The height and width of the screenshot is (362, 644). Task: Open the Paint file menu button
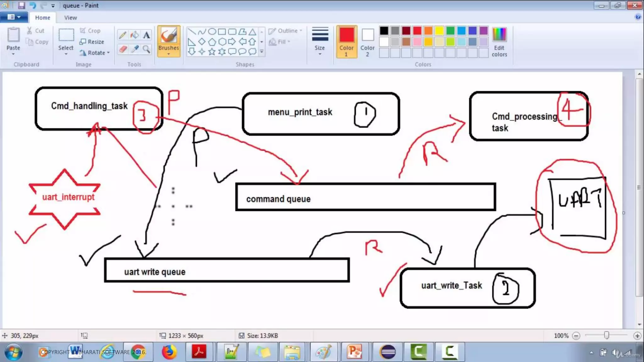(14, 17)
